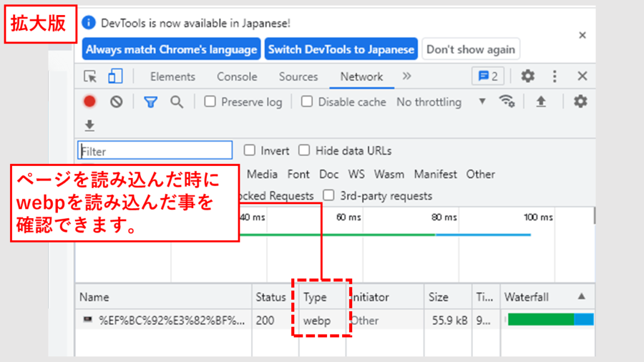Click Switch DevTools to Japanese button
644x362 pixels.
tap(341, 49)
